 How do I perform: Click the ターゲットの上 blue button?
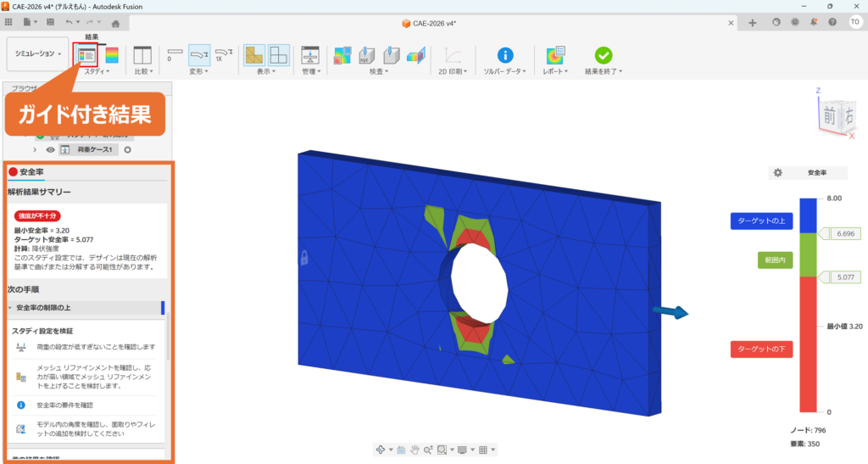coord(760,221)
